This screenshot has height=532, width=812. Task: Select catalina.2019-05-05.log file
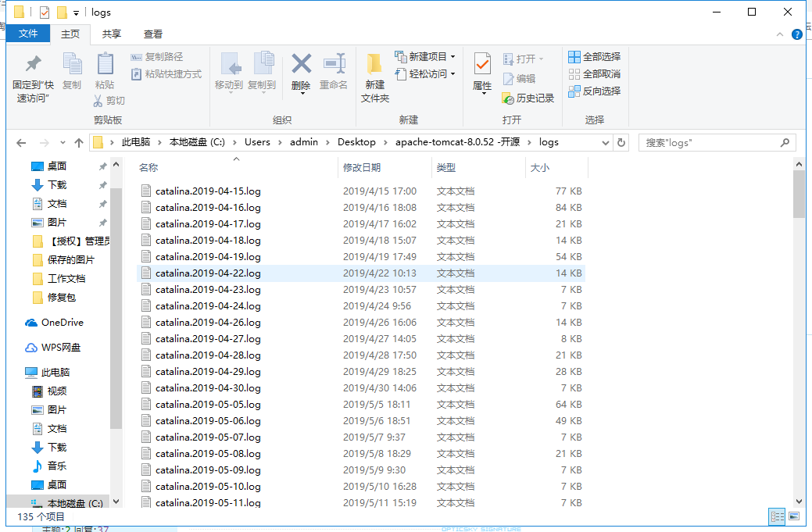pyautogui.click(x=361, y=404)
